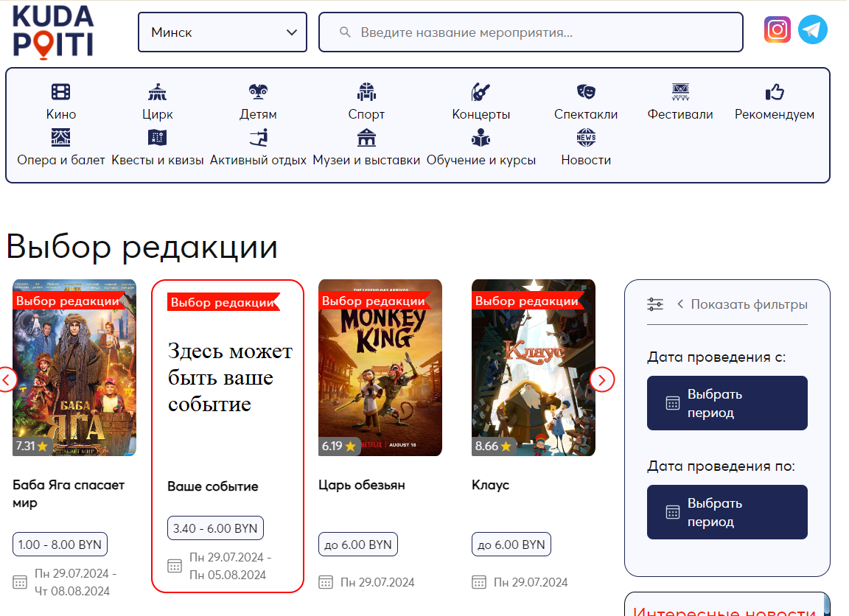Open the Клаус movie poster
Image resolution: width=849 pixels, height=616 pixels.
tap(534, 368)
